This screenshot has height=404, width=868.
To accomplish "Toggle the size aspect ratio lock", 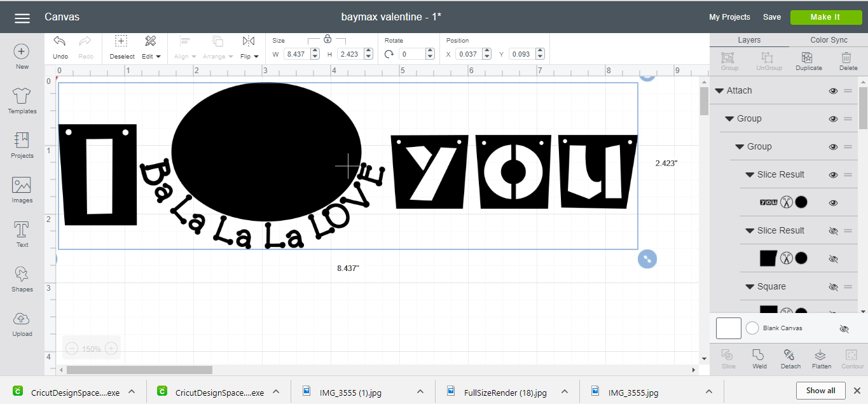I will pyautogui.click(x=327, y=39).
